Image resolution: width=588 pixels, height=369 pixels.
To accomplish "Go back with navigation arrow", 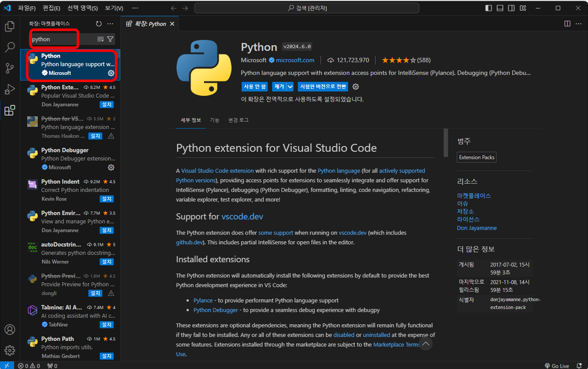I will click(x=174, y=8).
